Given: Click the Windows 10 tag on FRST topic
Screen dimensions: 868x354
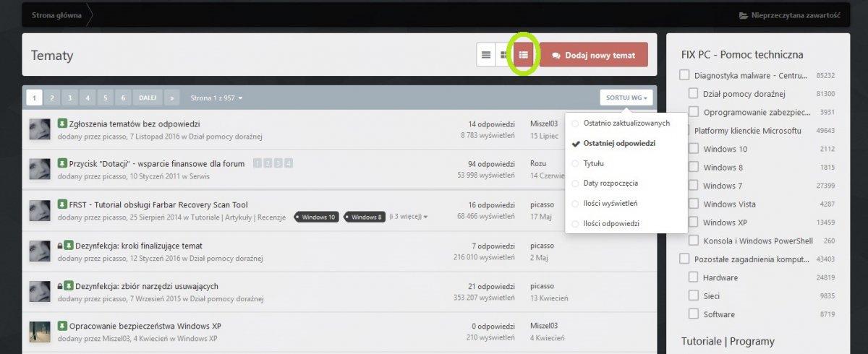Looking at the screenshot, I should pyautogui.click(x=317, y=217).
